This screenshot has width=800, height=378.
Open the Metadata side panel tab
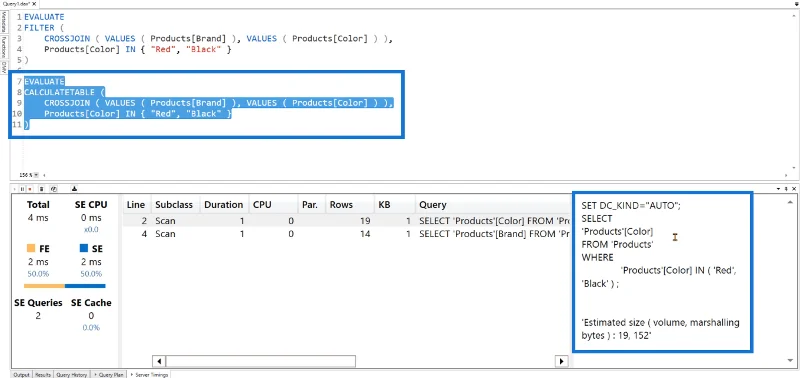4,22
